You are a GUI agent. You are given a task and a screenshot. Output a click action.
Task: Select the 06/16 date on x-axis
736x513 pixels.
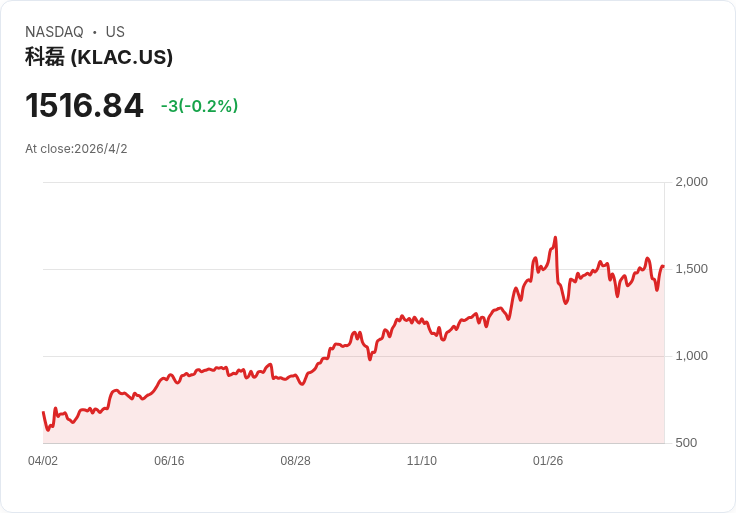click(169, 461)
